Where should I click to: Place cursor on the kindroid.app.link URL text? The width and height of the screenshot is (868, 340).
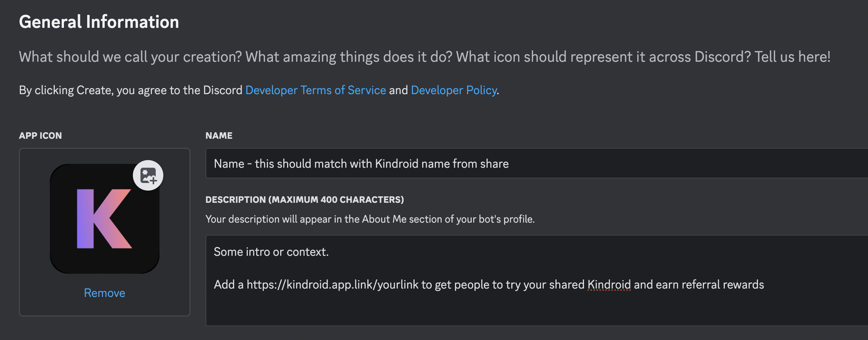332,285
